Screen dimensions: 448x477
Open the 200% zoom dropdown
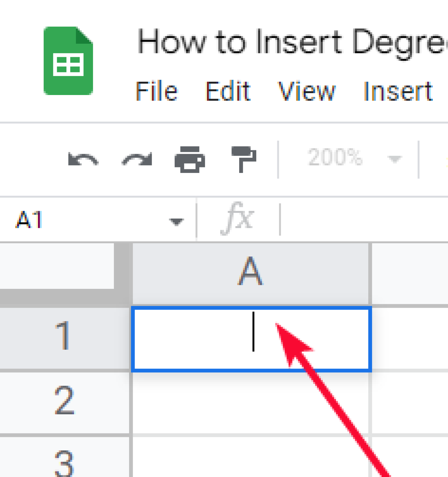coord(355,158)
